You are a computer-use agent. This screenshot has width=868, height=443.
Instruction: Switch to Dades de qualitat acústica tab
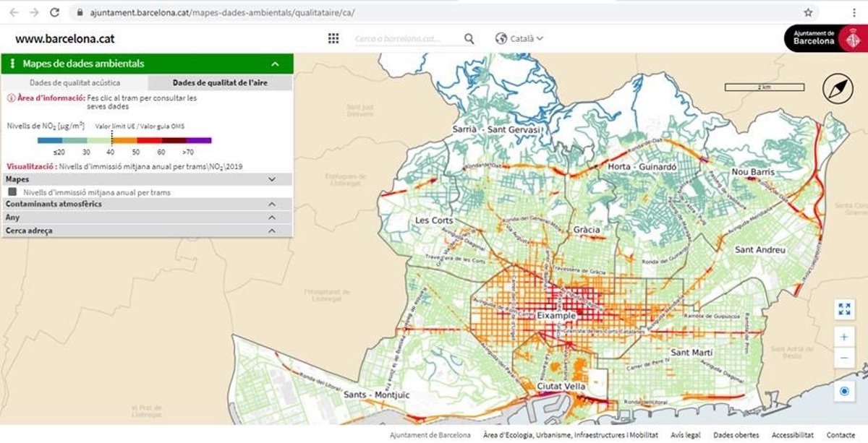75,83
